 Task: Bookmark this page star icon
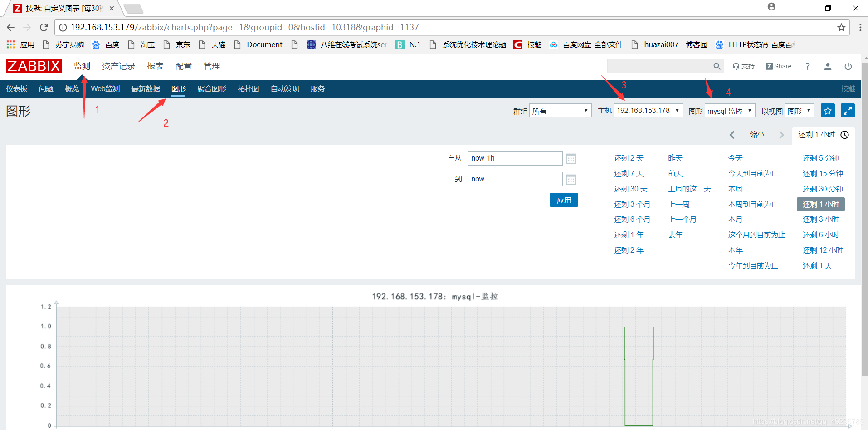click(841, 27)
